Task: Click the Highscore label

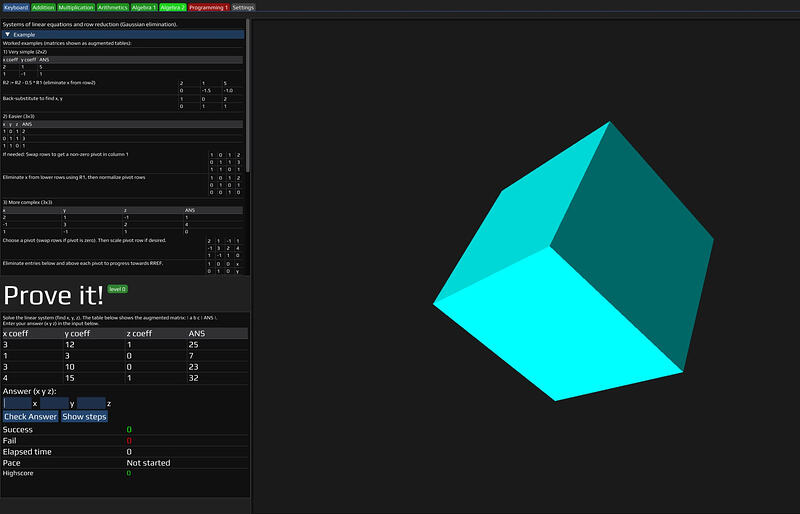Action: [x=18, y=473]
